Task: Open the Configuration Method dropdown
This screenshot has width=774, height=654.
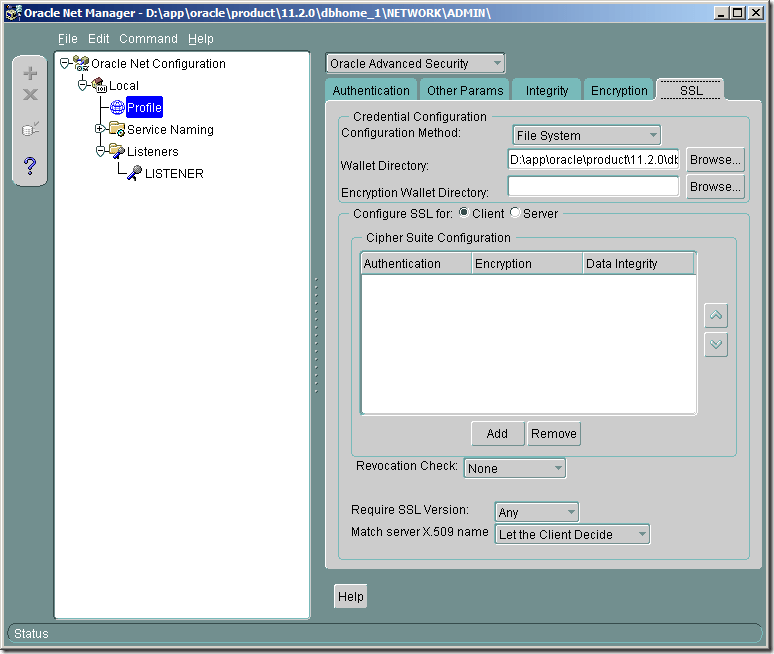Action: [x=587, y=135]
